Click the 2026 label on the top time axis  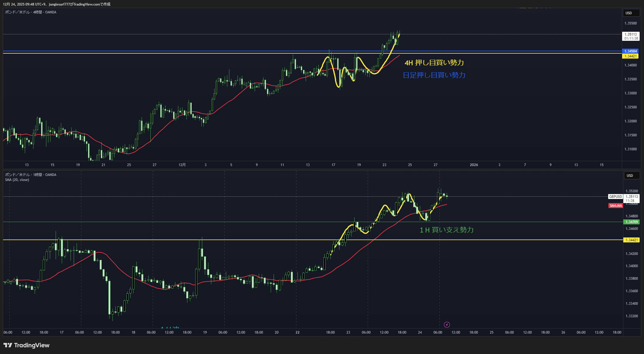coord(474,165)
